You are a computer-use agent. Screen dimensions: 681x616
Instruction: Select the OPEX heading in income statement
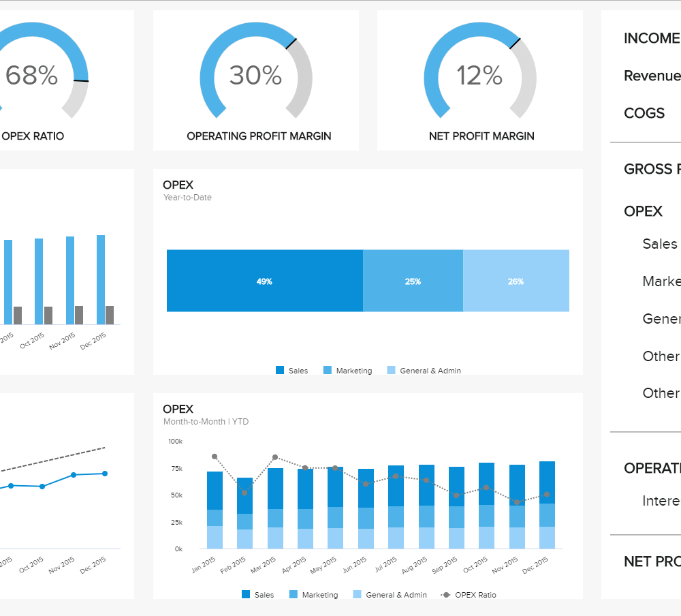pos(643,211)
